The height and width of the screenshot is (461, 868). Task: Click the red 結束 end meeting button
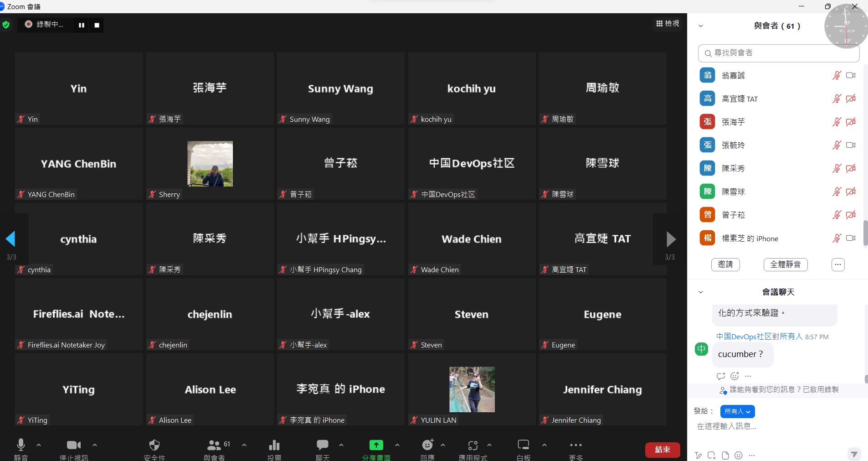pos(662,450)
